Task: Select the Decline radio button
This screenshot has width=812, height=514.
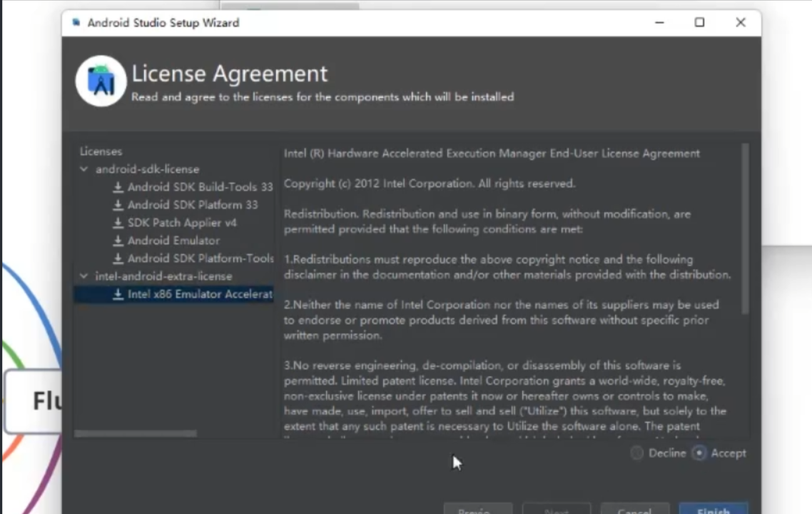Action: point(637,453)
